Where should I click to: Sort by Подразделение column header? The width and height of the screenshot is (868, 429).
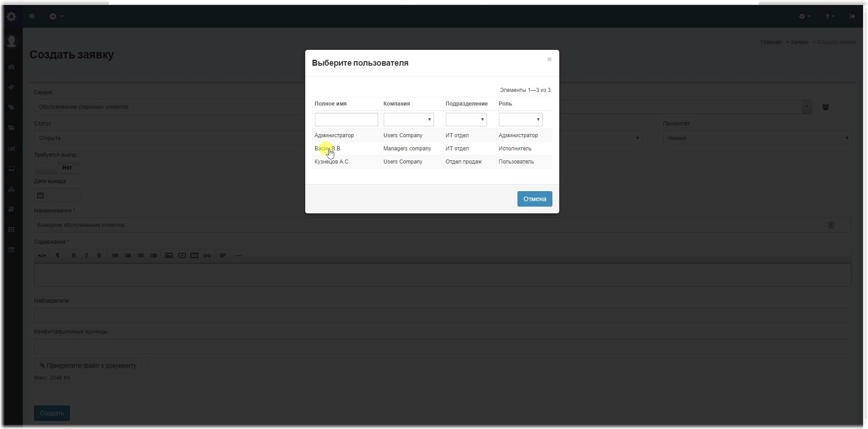(466, 104)
